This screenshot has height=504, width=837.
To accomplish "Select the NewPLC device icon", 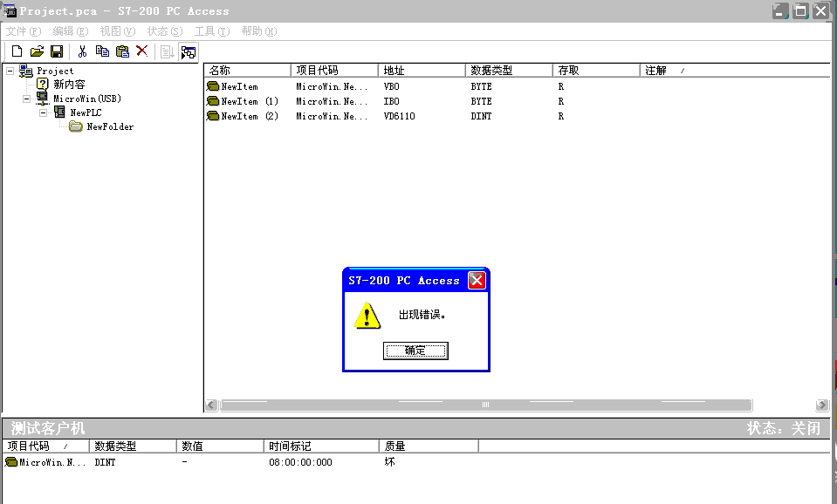I will (x=59, y=112).
